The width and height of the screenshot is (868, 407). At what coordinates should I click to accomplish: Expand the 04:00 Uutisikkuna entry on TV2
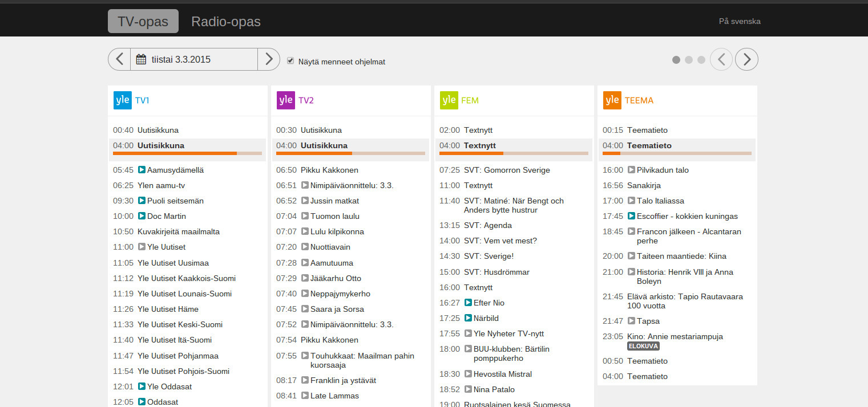click(x=350, y=149)
